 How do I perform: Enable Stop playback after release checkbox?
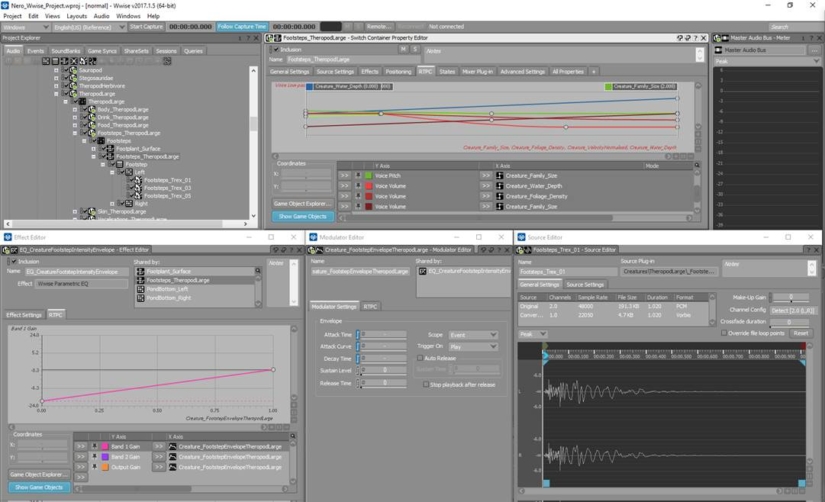[426, 385]
